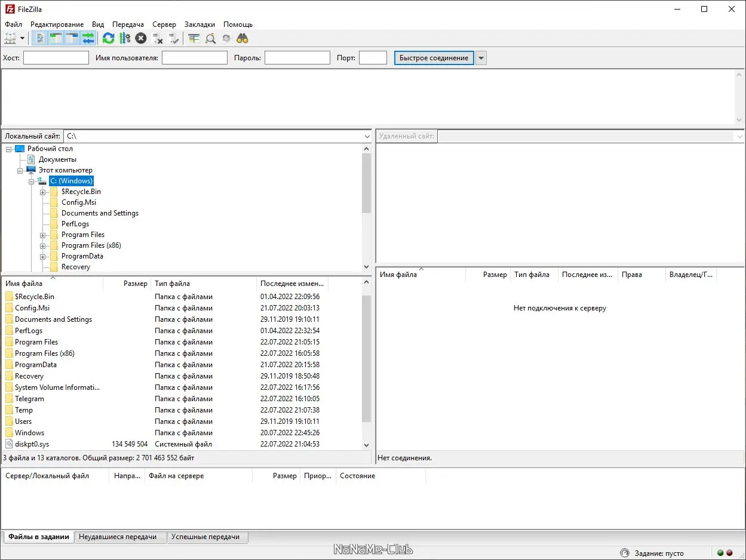Toggle processing of the transfer queue
Screen dimensions: 746x560
(x=124, y=38)
